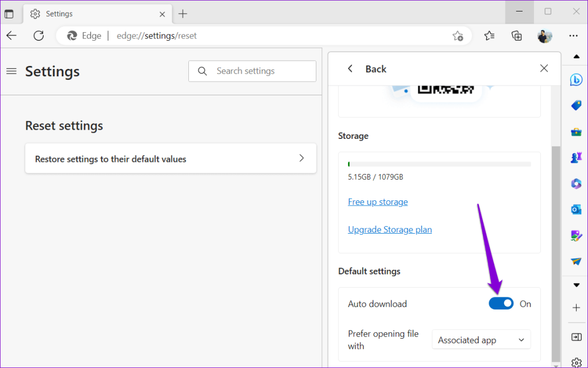The image size is (588, 368).
Task: Open Microsoft 365 from the sidebar
Action: (x=576, y=183)
